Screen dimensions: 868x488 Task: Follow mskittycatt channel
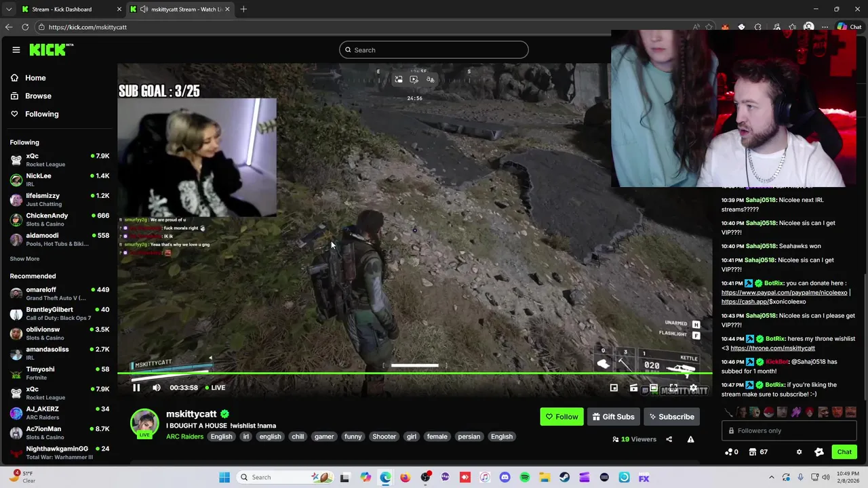561,417
